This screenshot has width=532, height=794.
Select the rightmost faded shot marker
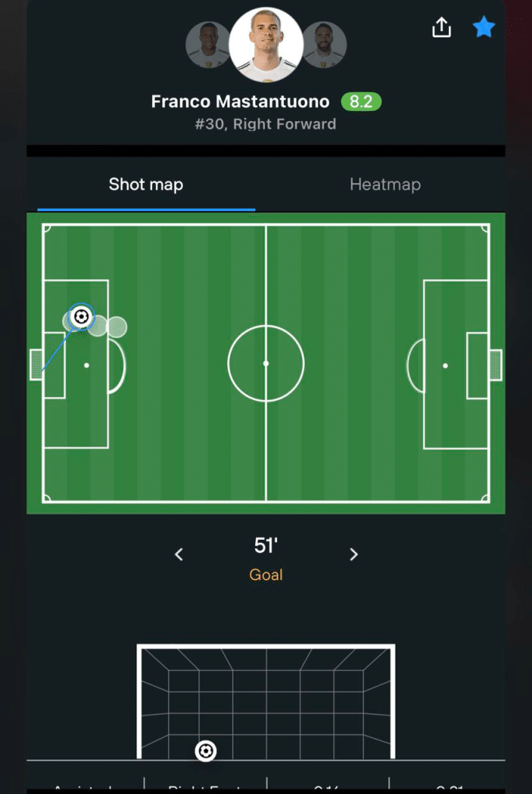(x=117, y=326)
